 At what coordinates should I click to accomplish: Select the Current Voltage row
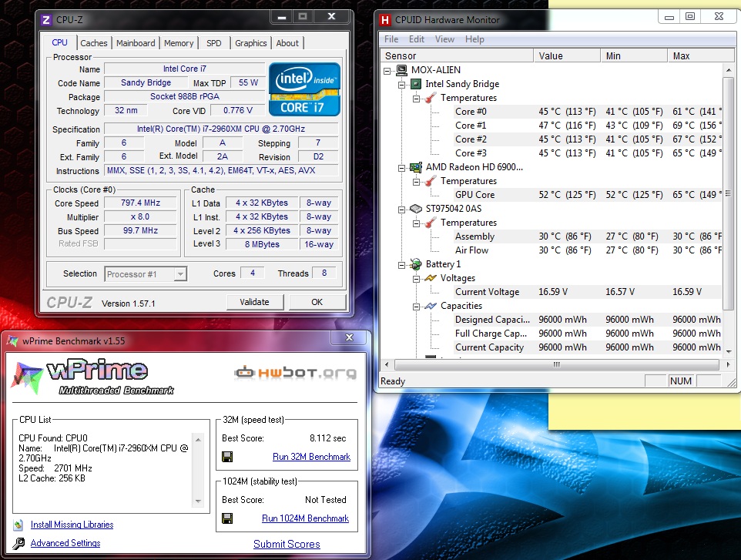[x=588, y=292]
